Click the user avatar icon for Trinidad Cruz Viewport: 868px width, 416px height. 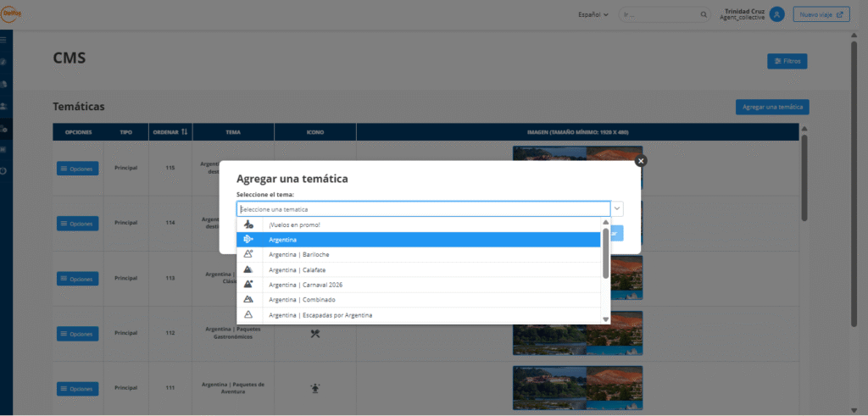[x=776, y=14]
